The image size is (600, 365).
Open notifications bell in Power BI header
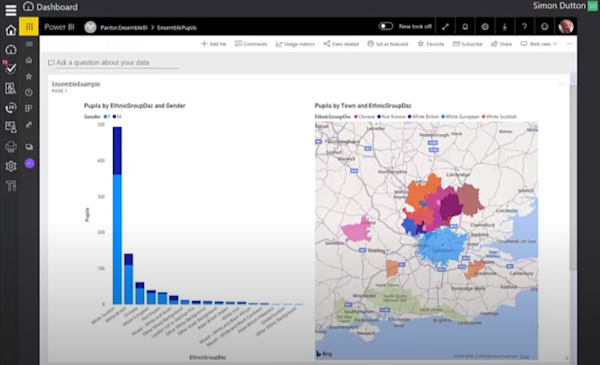pyautogui.click(x=465, y=27)
